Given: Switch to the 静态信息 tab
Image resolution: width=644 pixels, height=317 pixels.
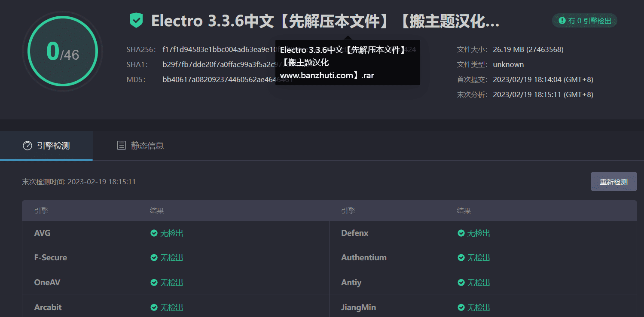Looking at the screenshot, I should (140, 146).
